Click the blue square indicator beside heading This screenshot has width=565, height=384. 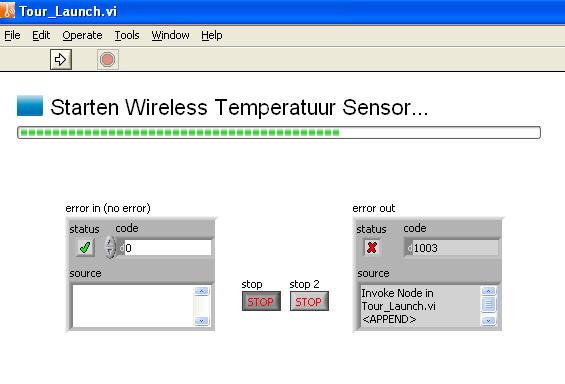click(30, 106)
